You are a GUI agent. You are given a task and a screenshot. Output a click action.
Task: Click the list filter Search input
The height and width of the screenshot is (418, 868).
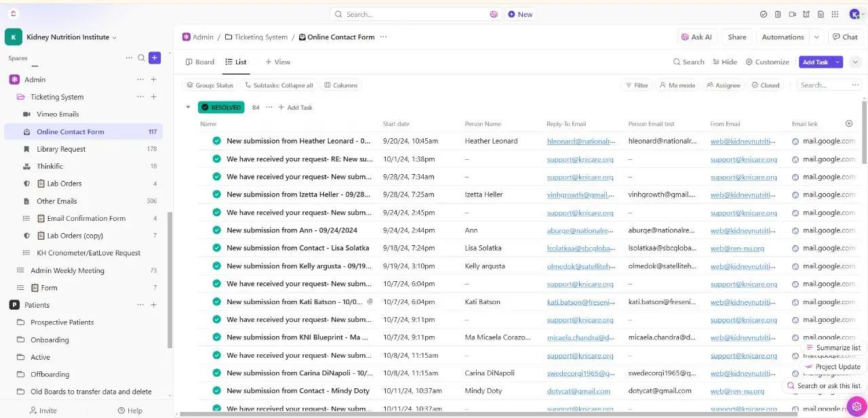(x=823, y=85)
